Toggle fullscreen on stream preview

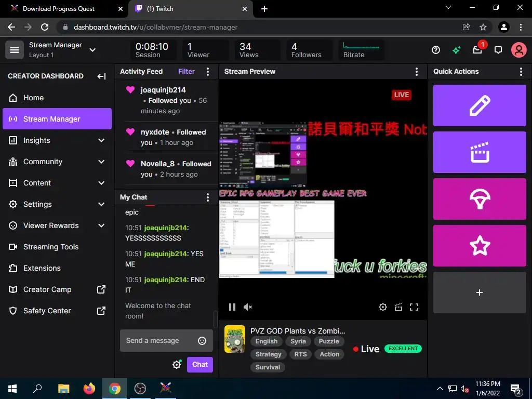coord(414,307)
